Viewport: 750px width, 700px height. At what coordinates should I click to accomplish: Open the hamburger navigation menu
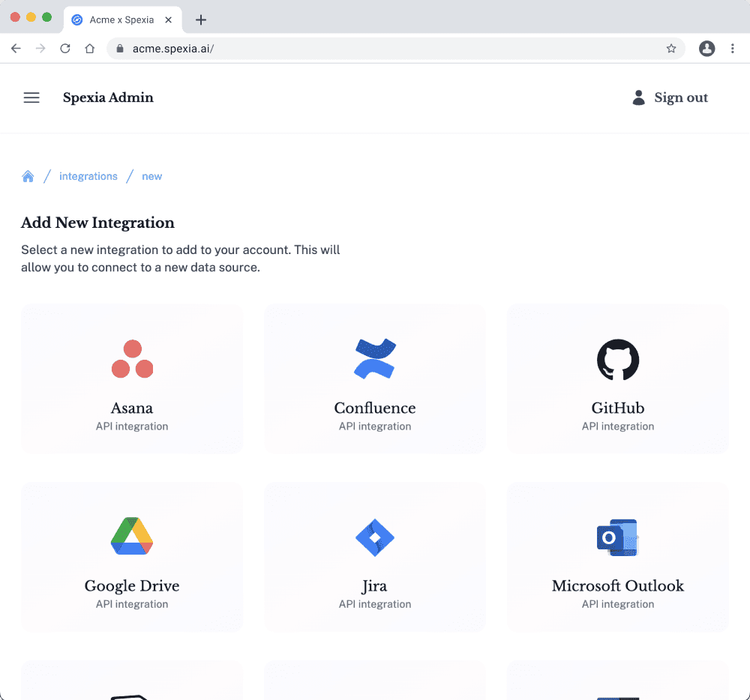(31, 97)
